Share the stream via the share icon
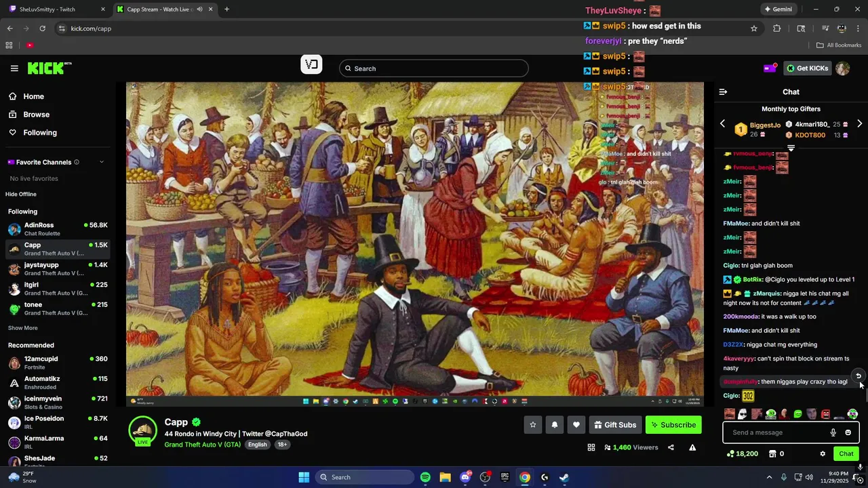The width and height of the screenshot is (868, 488). click(671, 447)
